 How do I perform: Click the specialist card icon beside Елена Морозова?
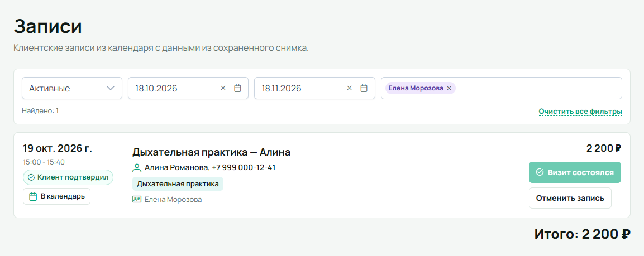pyautogui.click(x=137, y=199)
